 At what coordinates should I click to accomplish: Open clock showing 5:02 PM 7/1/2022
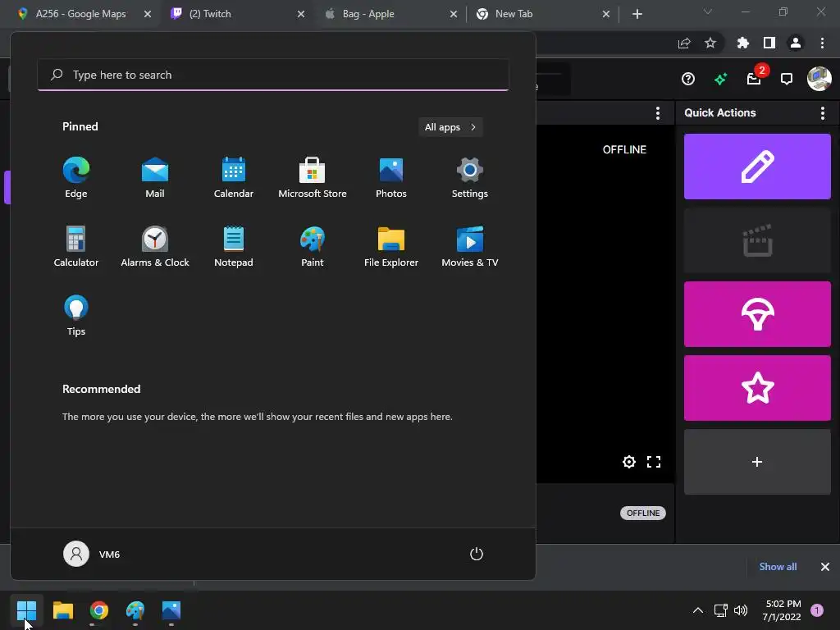pyautogui.click(x=782, y=610)
